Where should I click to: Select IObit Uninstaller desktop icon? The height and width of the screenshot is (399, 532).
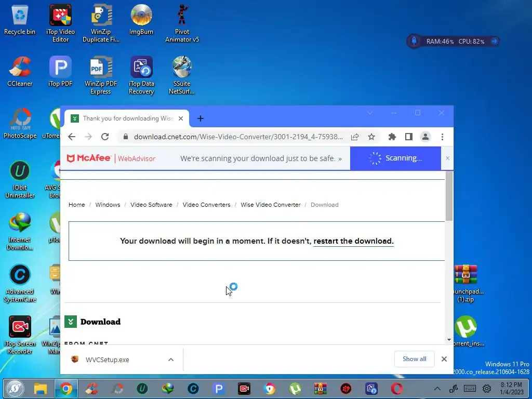[x=20, y=179]
